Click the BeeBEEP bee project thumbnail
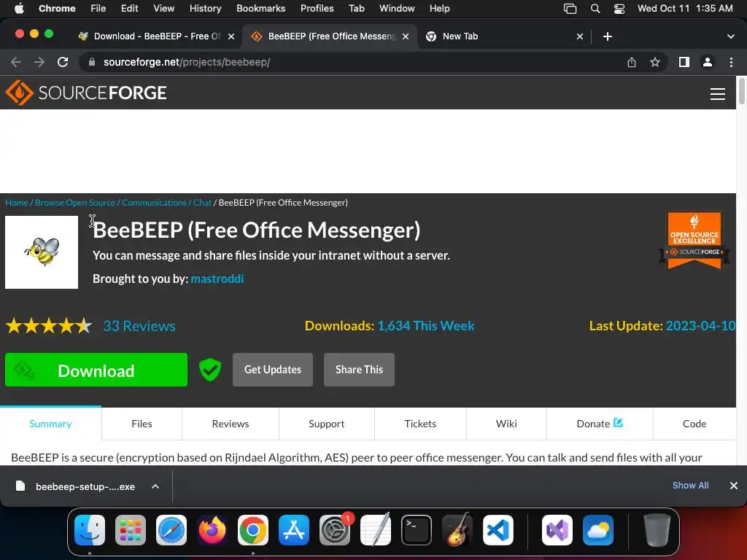This screenshot has height=560, width=747. [x=42, y=252]
